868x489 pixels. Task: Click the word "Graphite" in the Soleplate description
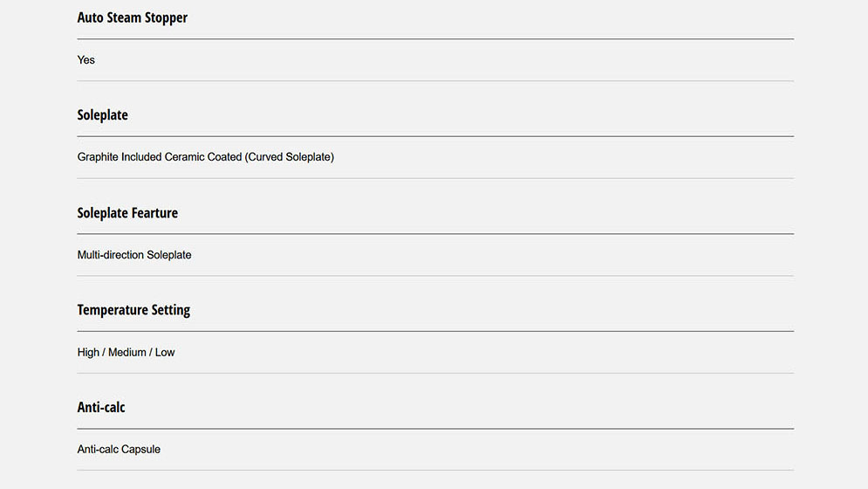tap(98, 157)
